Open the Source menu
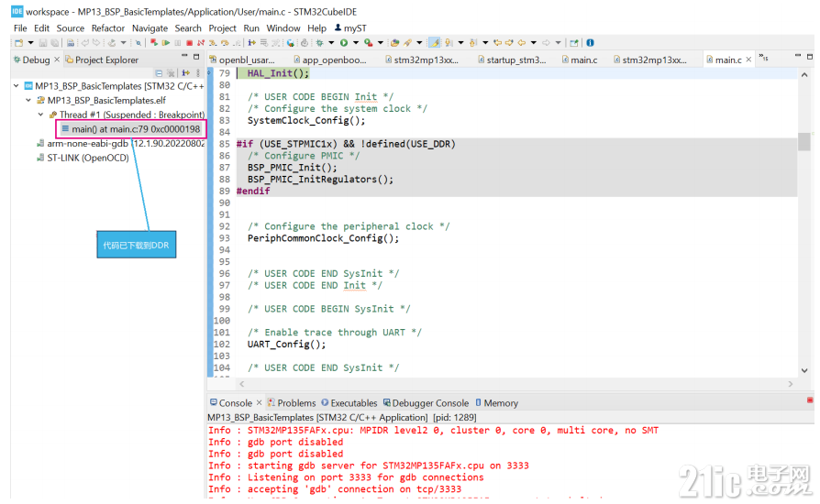The width and height of the screenshot is (820, 504). 70,28
